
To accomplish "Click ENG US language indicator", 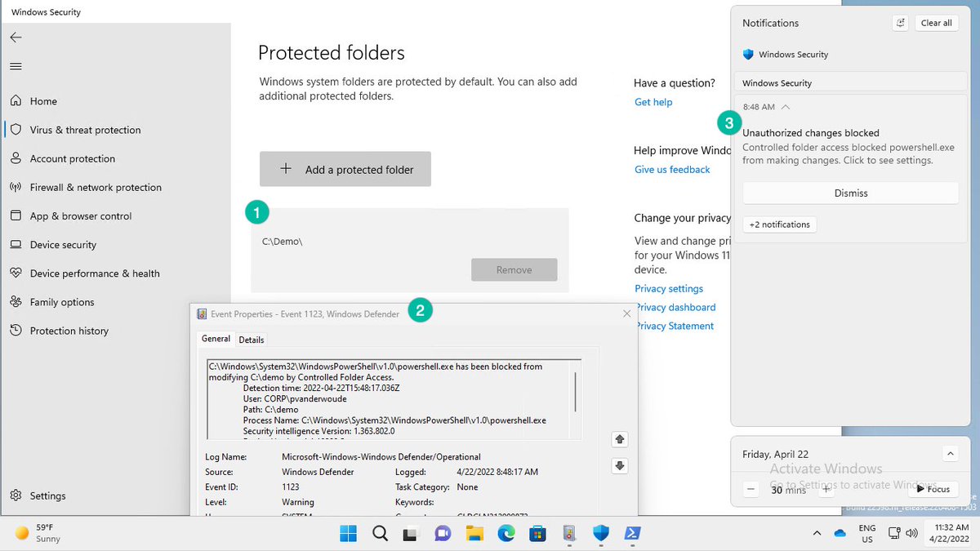I will [x=867, y=534].
